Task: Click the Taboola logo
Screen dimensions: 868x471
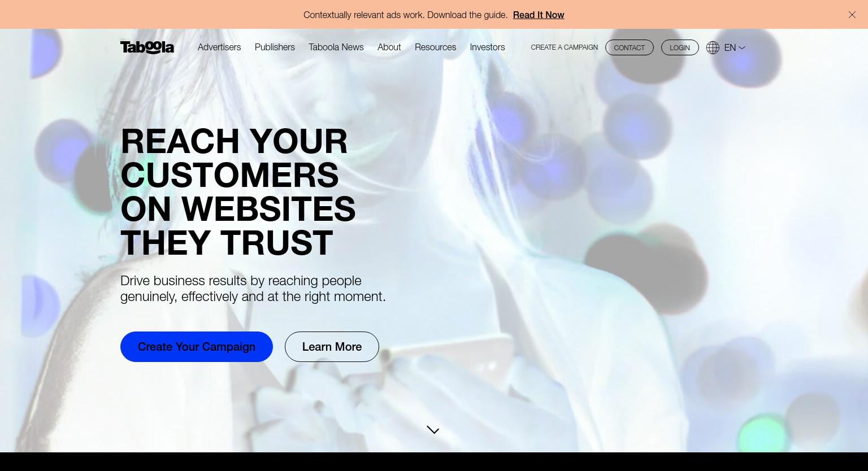Action: click(147, 47)
